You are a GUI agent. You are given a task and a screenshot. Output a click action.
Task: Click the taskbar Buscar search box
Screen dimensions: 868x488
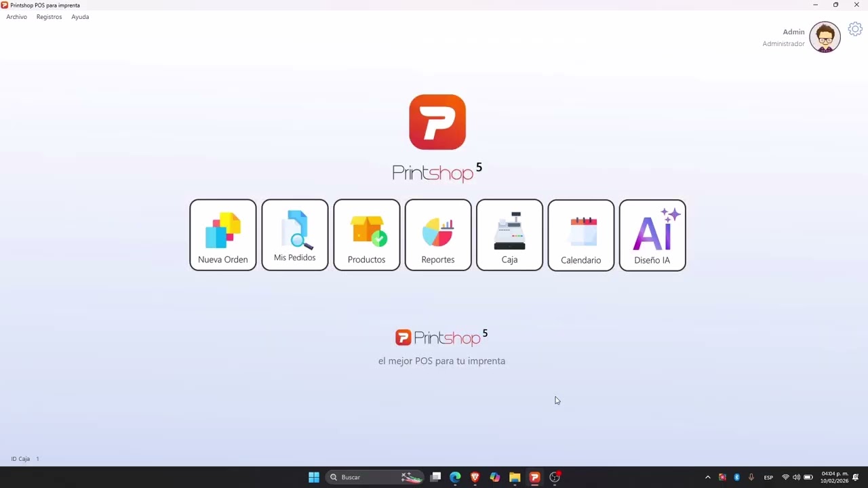click(x=375, y=477)
